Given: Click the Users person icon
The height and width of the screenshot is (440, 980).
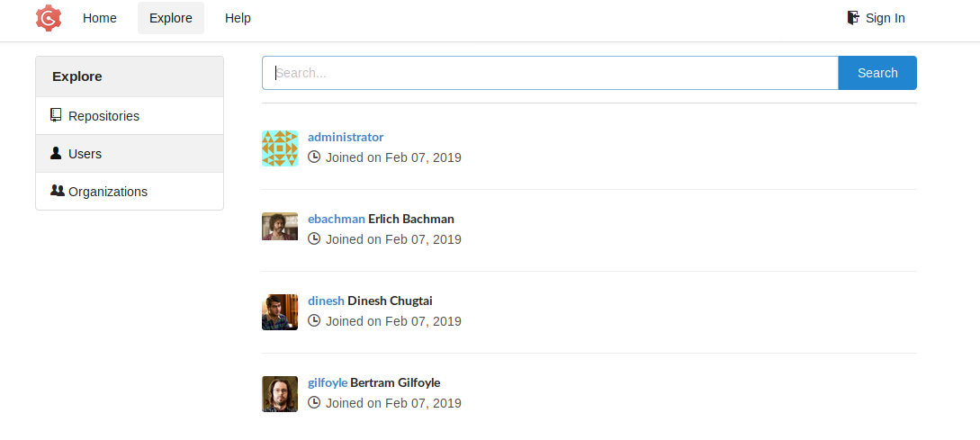Looking at the screenshot, I should 56,154.
